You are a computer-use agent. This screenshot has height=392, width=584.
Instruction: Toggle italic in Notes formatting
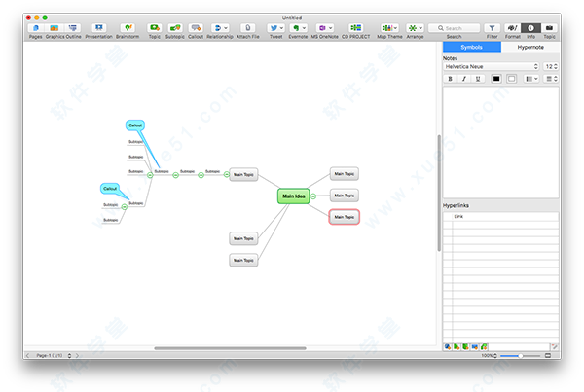(x=463, y=79)
